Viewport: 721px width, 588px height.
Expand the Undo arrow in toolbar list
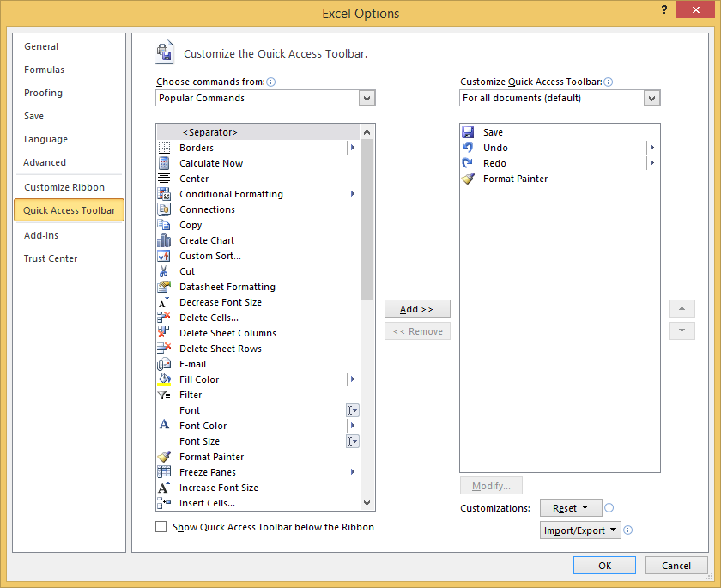tap(652, 148)
